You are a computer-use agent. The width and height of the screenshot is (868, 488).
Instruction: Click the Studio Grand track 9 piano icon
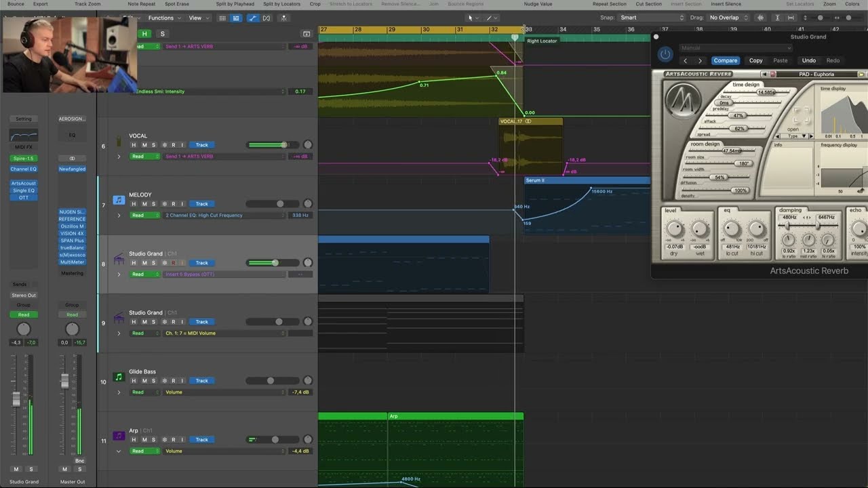[x=119, y=318]
